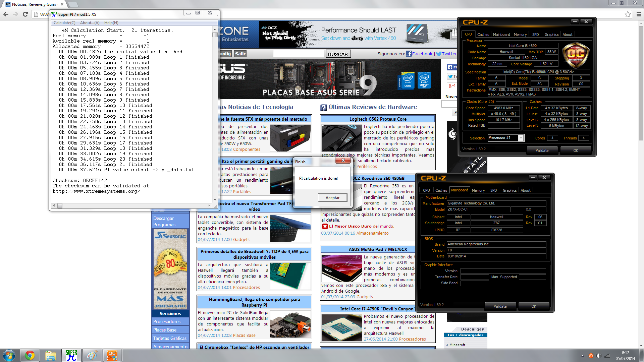This screenshot has width=644, height=362.
Task: Switch to Memory tab in lower CPU-Z
Action: click(478, 190)
